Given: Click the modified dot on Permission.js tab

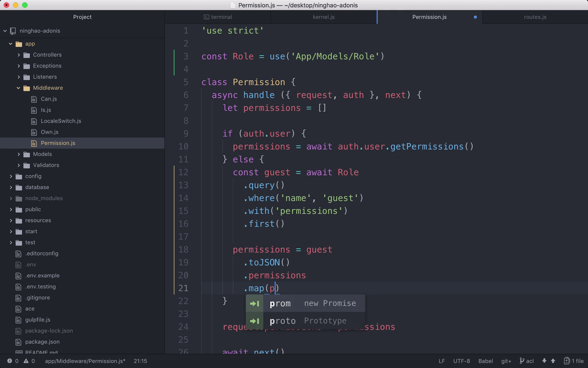Looking at the screenshot, I should [x=475, y=17].
